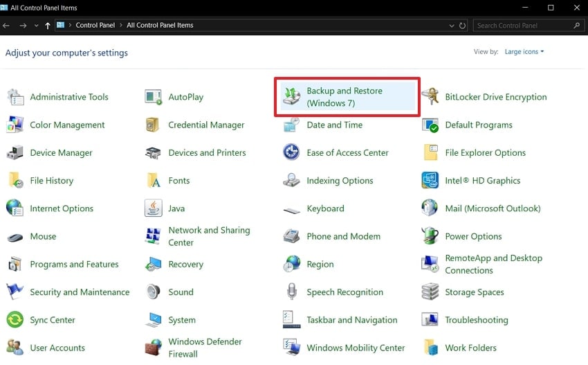Click the Network and Sharing Center icon
The width and height of the screenshot is (588, 365).
(153, 235)
